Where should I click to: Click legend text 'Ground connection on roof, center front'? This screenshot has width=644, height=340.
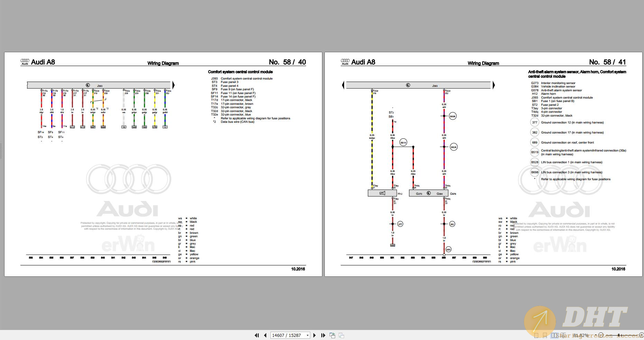[x=568, y=143]
